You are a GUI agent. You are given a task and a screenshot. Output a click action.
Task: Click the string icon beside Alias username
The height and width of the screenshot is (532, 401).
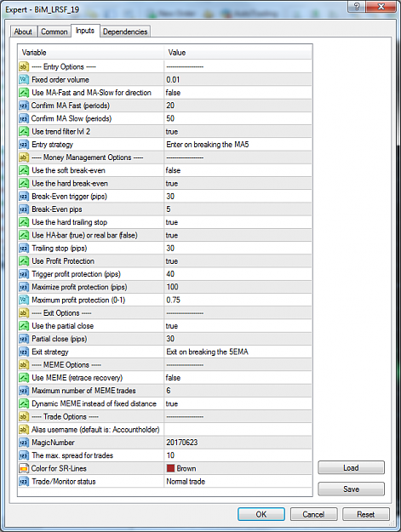24,430
